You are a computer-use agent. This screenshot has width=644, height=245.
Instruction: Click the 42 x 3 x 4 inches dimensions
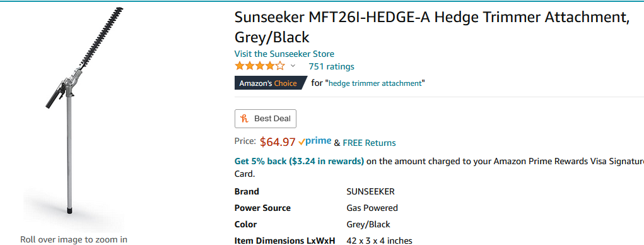(x=380, y=241)
